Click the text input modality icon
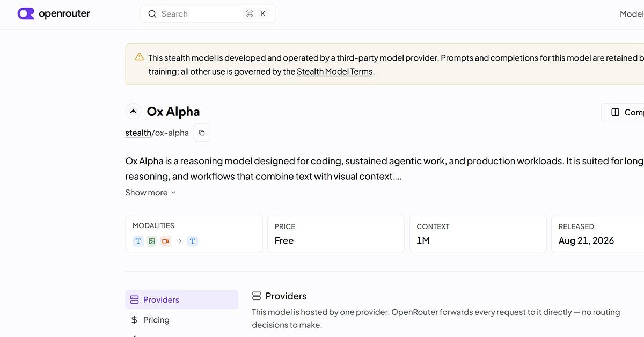This screenshot has height=337, width=644. [x=138, y=241]
